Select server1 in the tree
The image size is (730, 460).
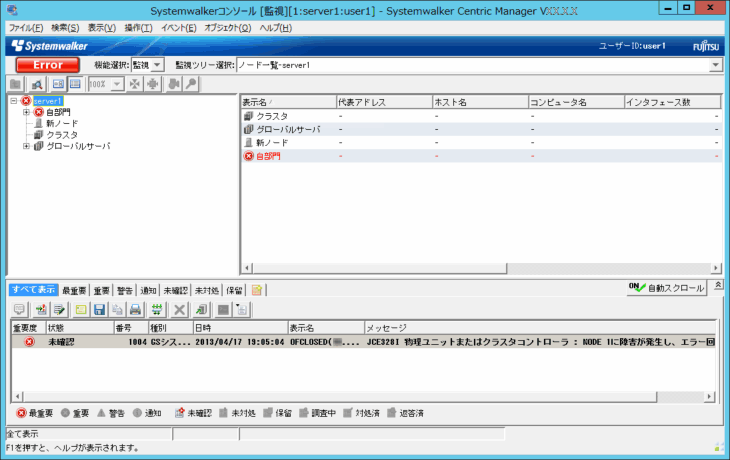[x=47, y=101]
